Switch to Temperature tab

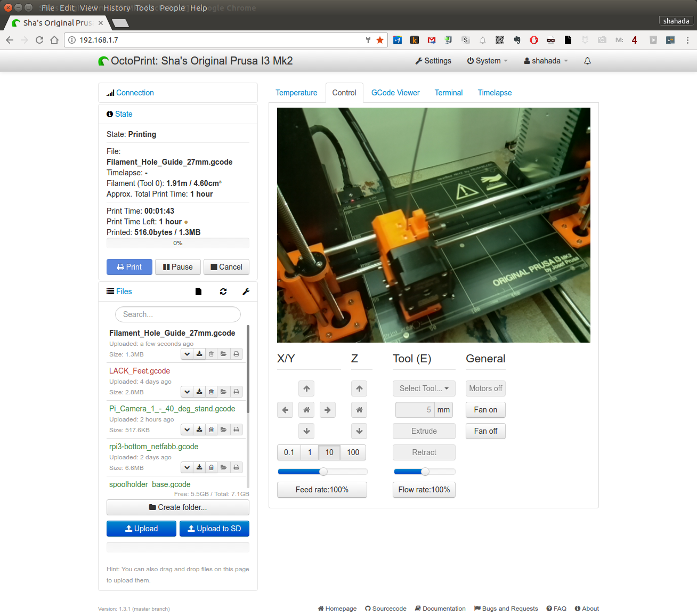tap(296, 93)
